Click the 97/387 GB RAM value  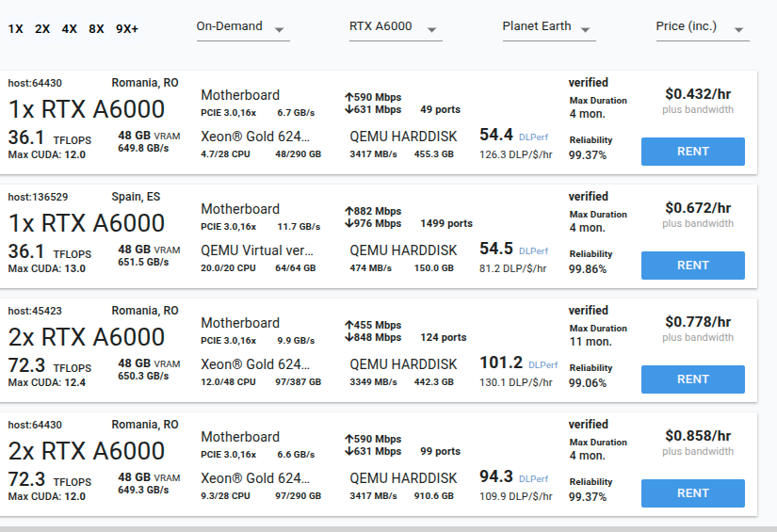pos(298,382)
